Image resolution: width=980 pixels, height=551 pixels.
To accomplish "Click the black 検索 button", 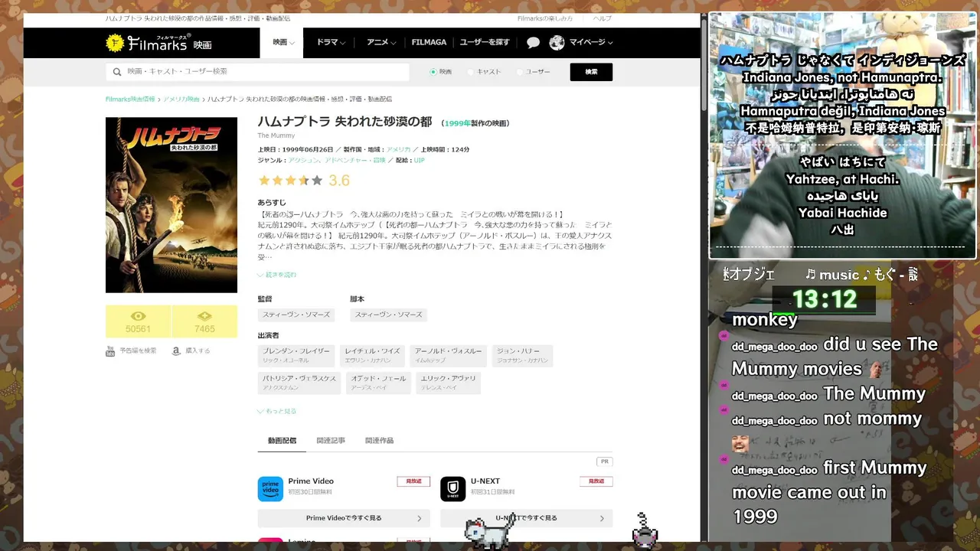I will click(591, 72).
